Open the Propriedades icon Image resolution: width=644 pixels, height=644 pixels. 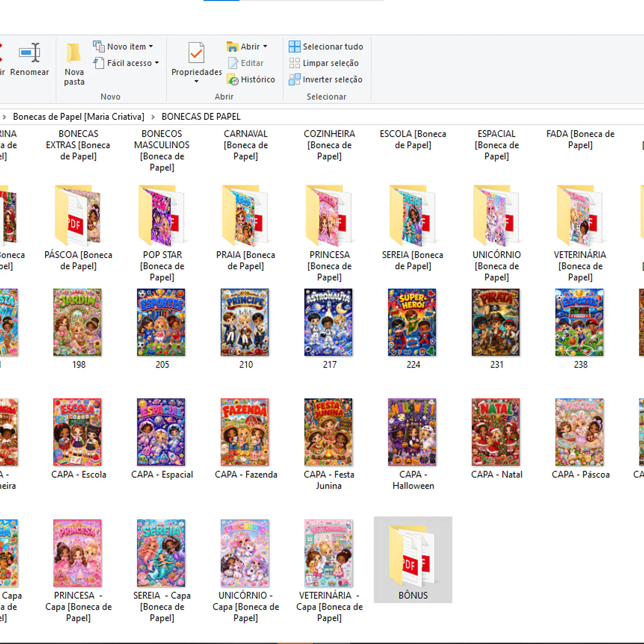point(196,53)
